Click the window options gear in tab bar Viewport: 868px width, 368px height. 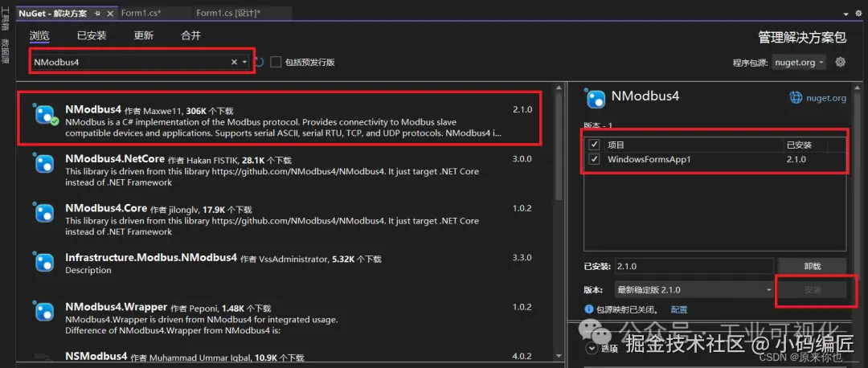[x=860, y=14]
